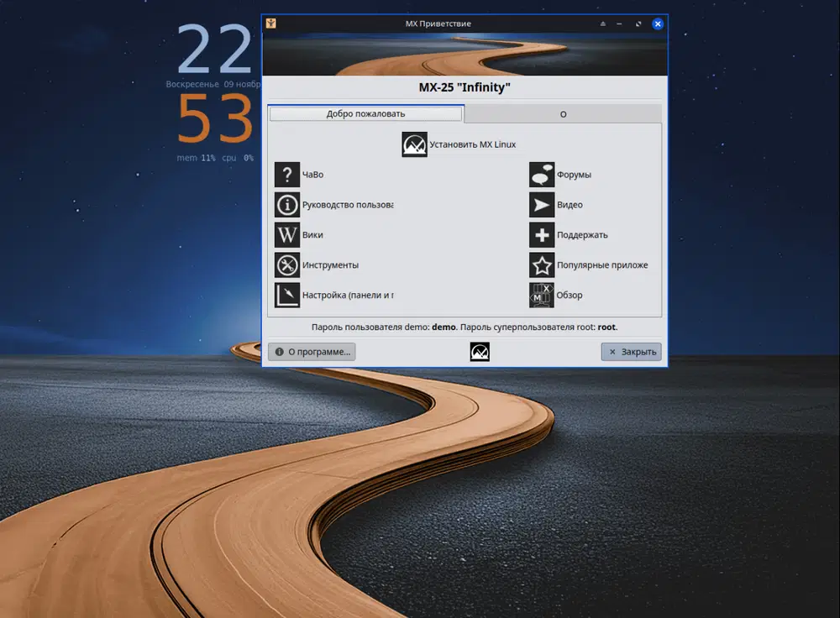Click the Установить MX Linux label

[x=472, y=144]
